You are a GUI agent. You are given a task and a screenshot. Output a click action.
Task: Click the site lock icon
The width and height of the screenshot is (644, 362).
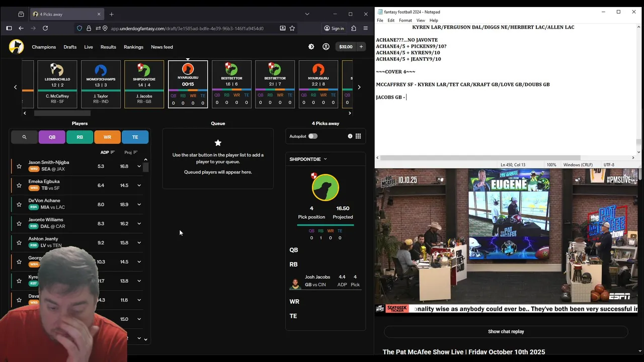coord(89,28)
